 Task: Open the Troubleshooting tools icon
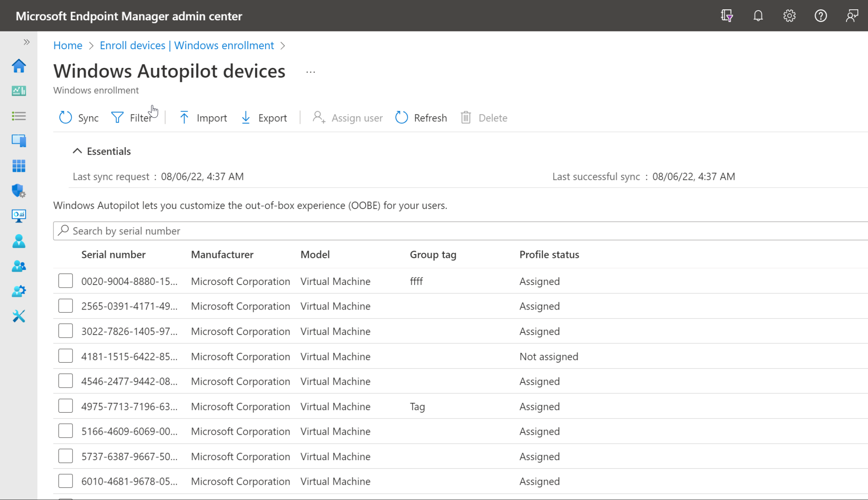click(x=19, y=316)
